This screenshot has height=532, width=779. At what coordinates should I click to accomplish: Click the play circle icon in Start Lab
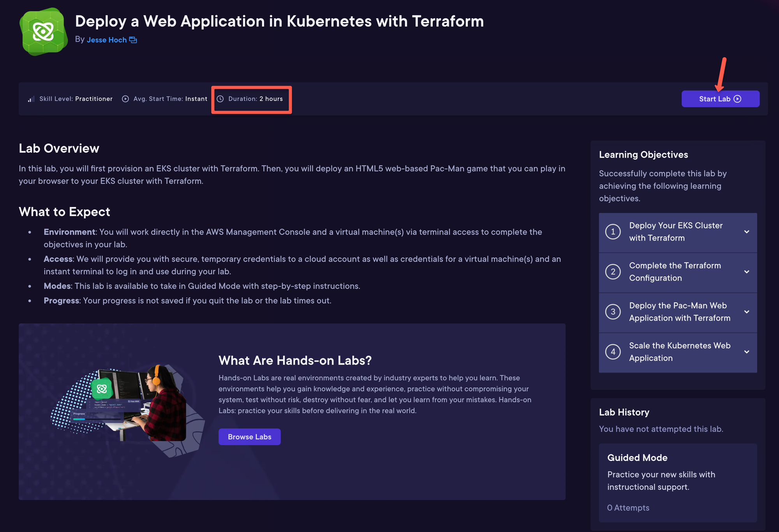point(737,99)
